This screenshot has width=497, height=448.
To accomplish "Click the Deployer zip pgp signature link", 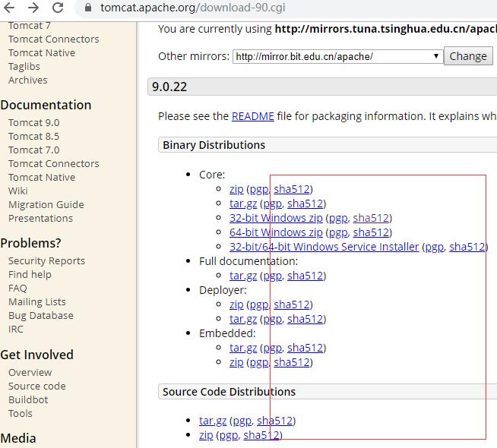I will point(258,304).
